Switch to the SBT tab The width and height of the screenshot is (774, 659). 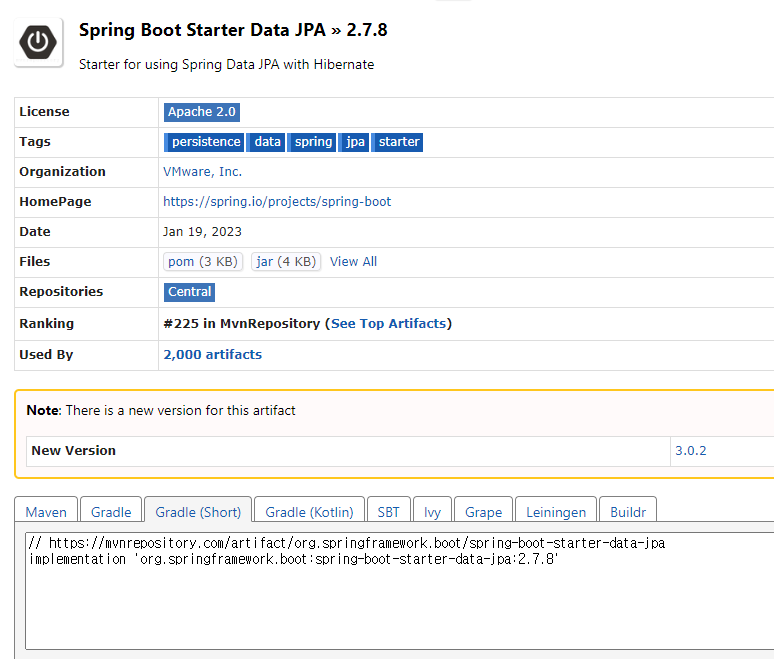(x=388, y=511)
